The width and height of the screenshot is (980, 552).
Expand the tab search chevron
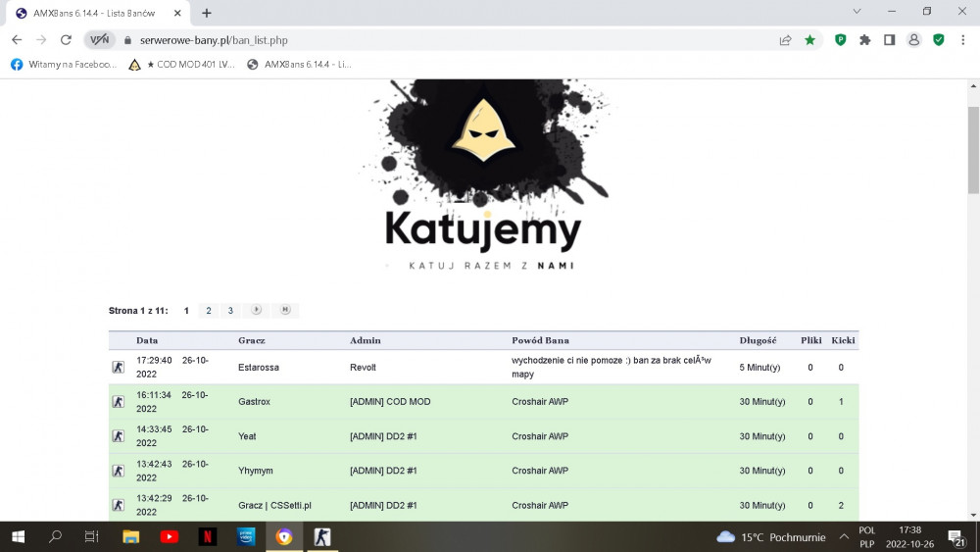pyautogui.click(x=857, y=11)
